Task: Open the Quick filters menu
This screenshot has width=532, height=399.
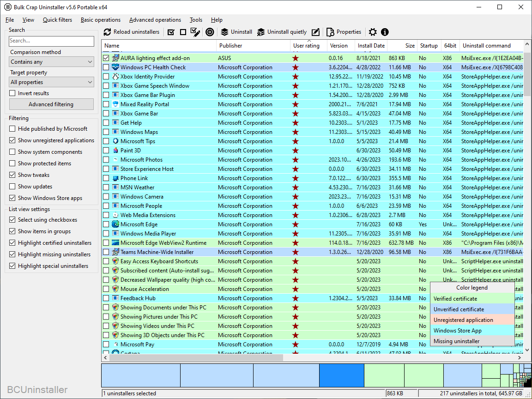Action: click(x=57, y=20)
